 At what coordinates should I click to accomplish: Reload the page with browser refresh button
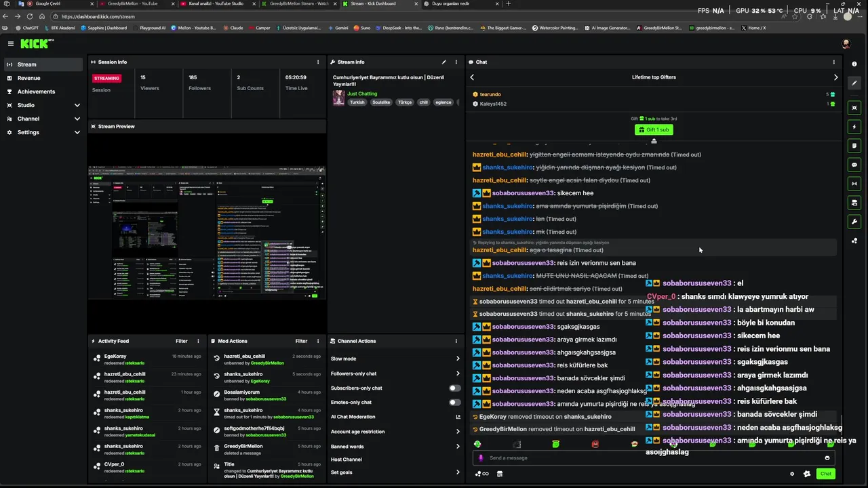click(x=30, y=16)
